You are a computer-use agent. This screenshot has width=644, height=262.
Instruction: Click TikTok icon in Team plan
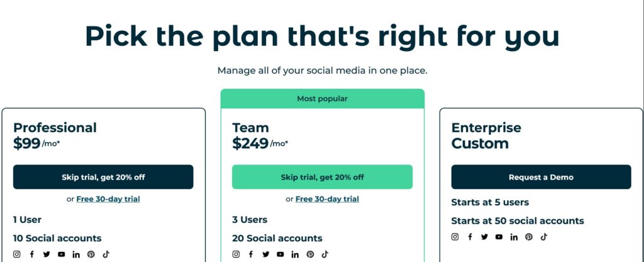tap(325, 254)
